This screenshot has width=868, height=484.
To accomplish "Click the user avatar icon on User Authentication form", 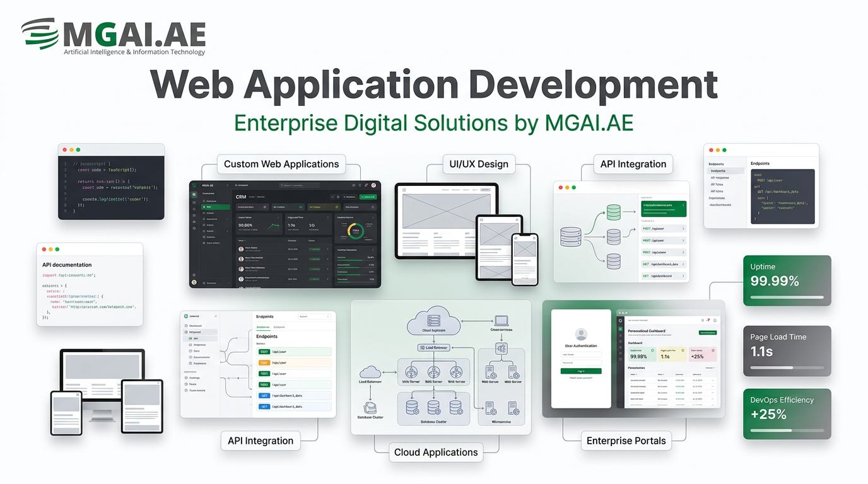I will tap(581, 334).
